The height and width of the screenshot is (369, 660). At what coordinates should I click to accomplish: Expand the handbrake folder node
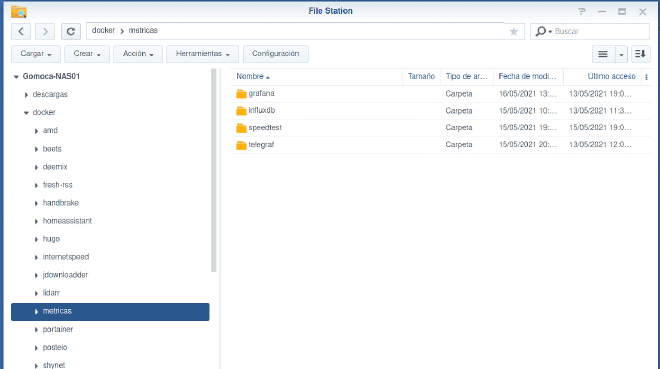pyautogui.click(x=36, y=203)
